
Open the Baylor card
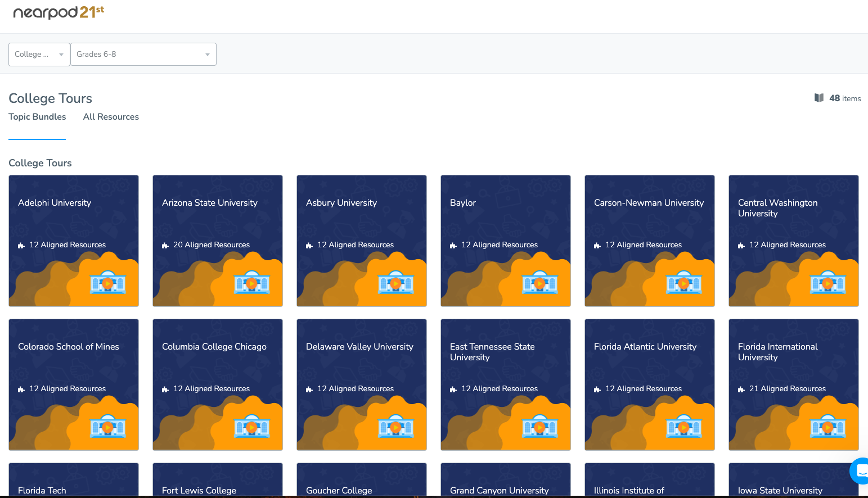506,241
